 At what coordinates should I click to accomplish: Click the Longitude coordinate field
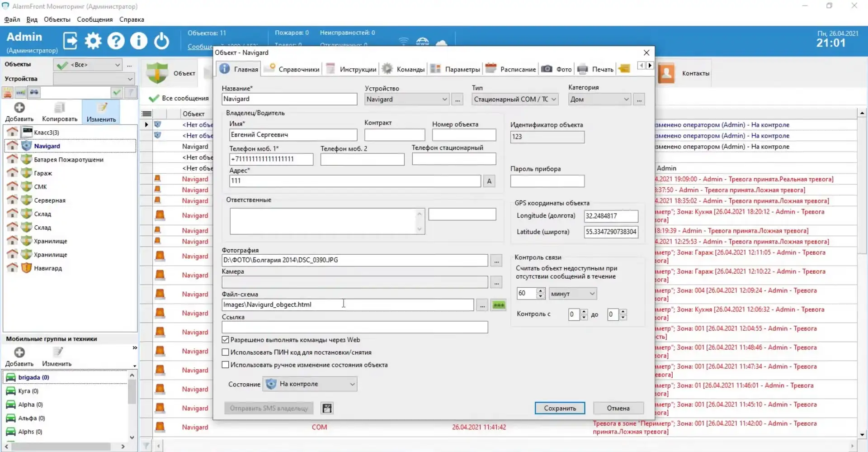point(611,216)
